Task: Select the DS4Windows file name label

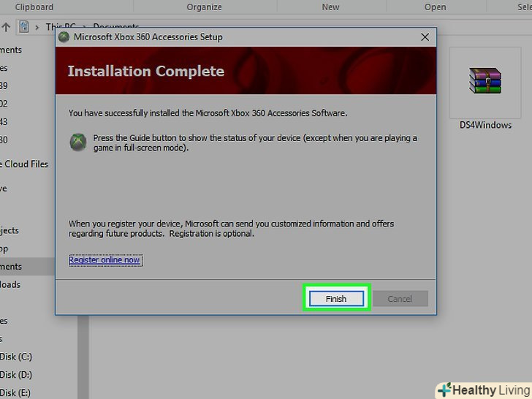Action: click(485, 125)
